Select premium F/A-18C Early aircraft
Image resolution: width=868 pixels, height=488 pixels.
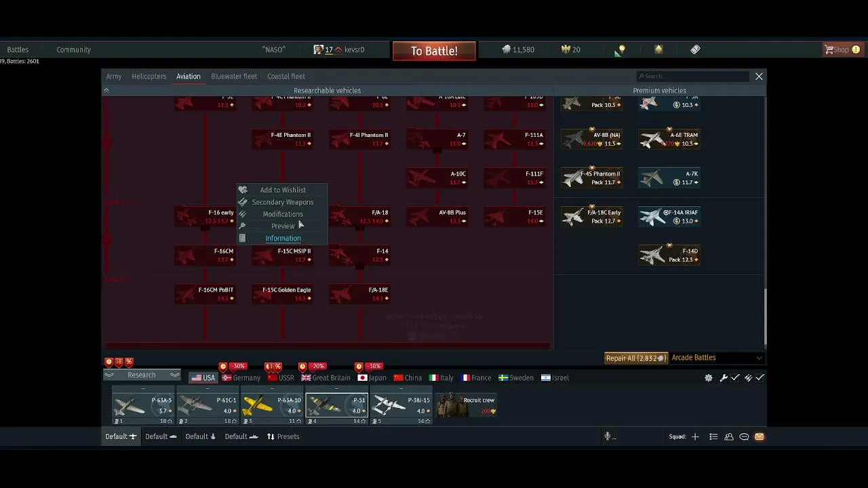click(x=592, y=216)
